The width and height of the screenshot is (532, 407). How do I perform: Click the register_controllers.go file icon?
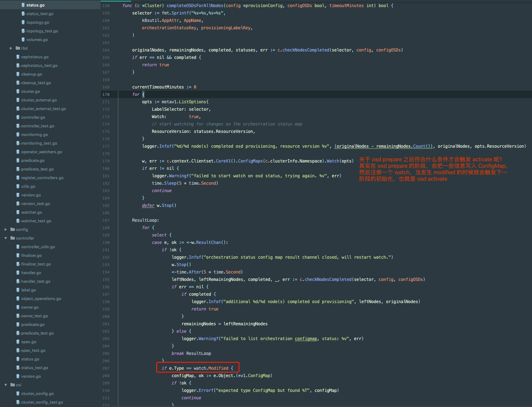tap(18, 178)
